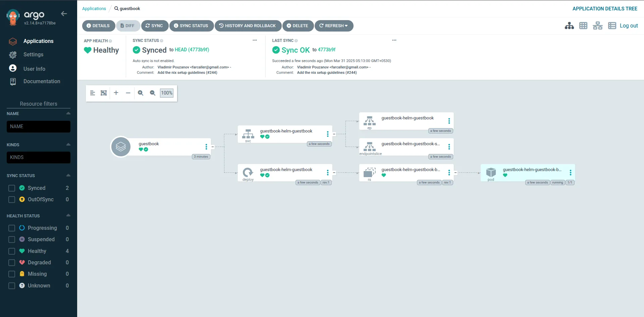Screen dimensions: 644x317
Task: Switch to pods grid view
Action: pyautogui.click(x=583, y=25)
